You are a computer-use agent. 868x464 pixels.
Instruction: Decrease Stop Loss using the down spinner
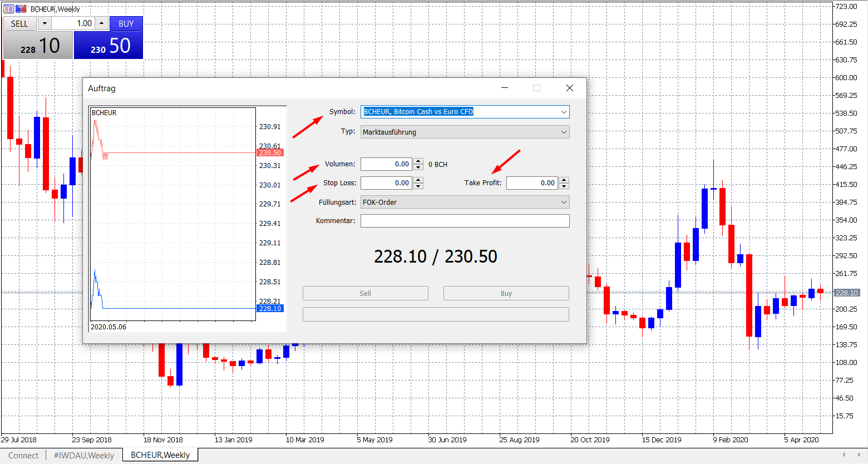[418, 186]
